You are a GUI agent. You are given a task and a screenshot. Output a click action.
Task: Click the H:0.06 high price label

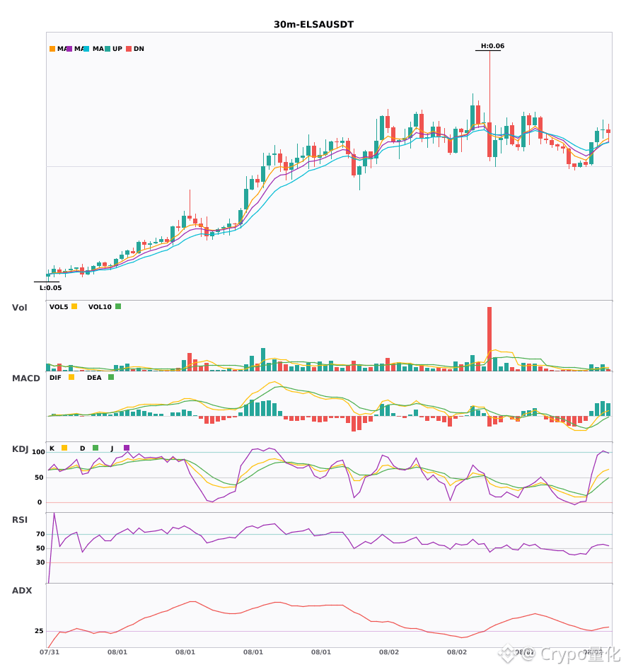(492, 46)
